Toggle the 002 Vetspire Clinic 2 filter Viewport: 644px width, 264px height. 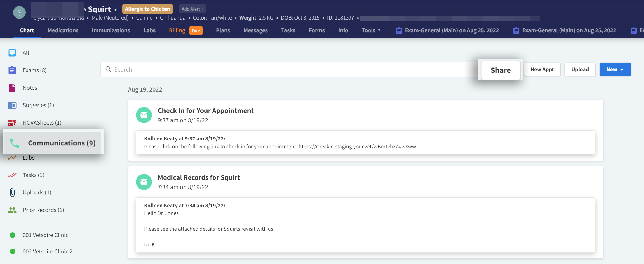coord(12,251)
